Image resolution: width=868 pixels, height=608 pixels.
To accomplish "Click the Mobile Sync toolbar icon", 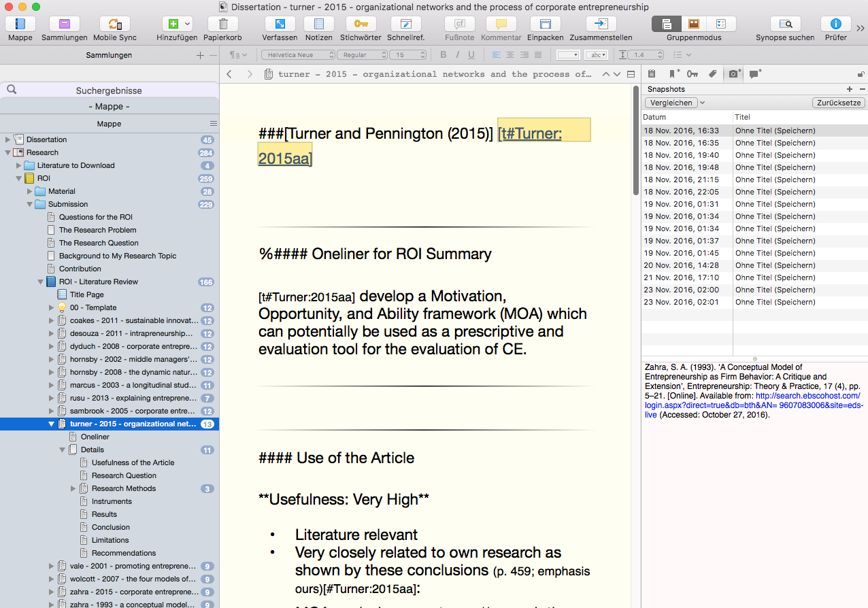I will [x=114, y=24].
